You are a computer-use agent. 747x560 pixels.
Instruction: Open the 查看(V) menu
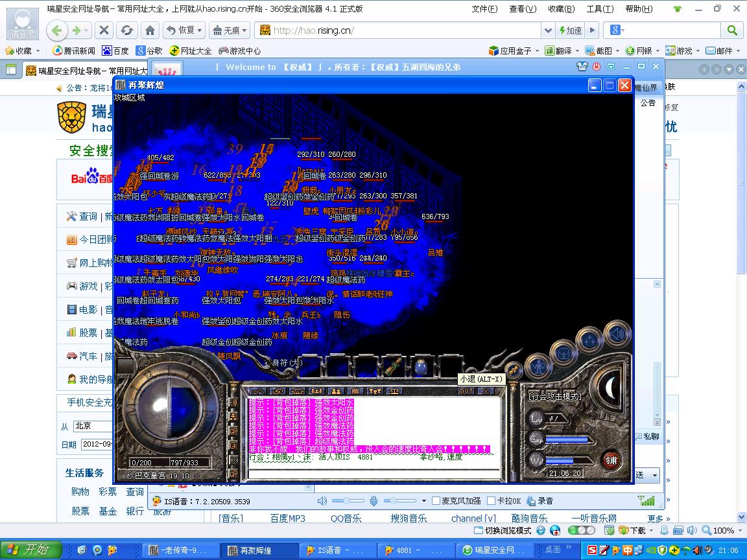(x=523, y=8)
